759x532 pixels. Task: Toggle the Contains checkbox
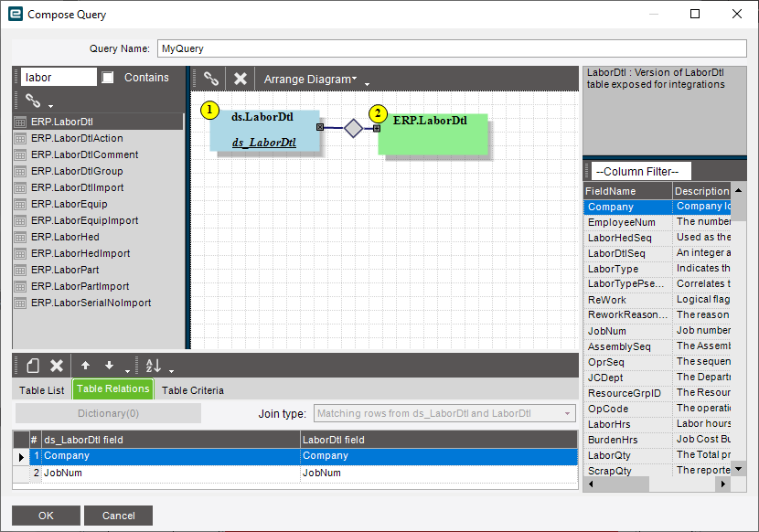coord(108,77)
